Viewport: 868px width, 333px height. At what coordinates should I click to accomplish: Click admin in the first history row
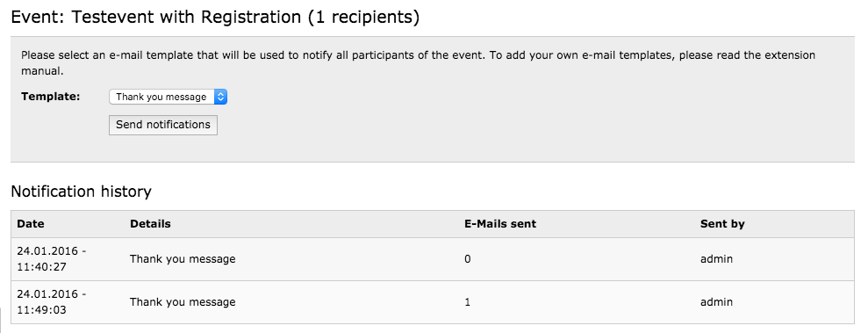click(x=716, y=258)
